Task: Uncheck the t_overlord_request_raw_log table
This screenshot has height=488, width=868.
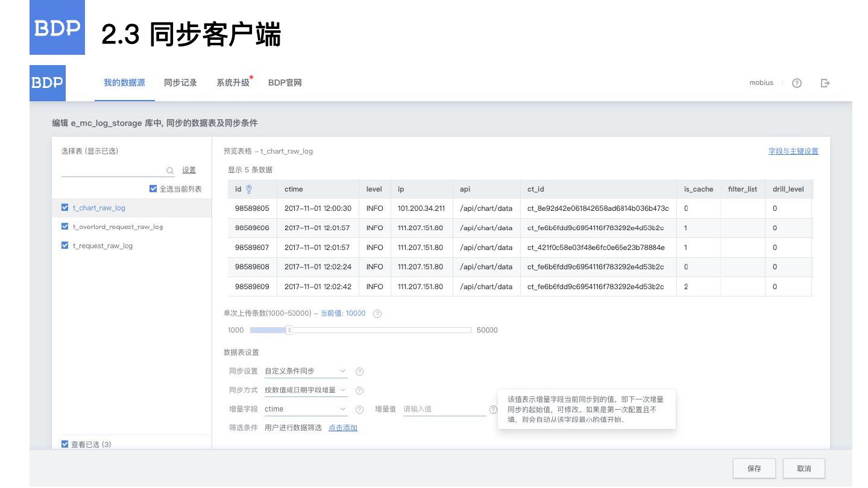Action: click(x=65, y=227)
